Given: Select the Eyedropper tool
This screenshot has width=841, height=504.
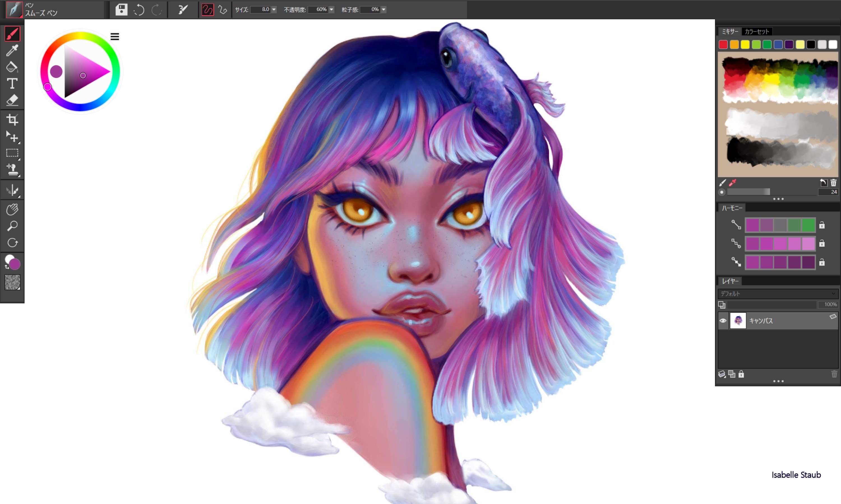Looking at the screenshot, I should [x=12, y=51].
